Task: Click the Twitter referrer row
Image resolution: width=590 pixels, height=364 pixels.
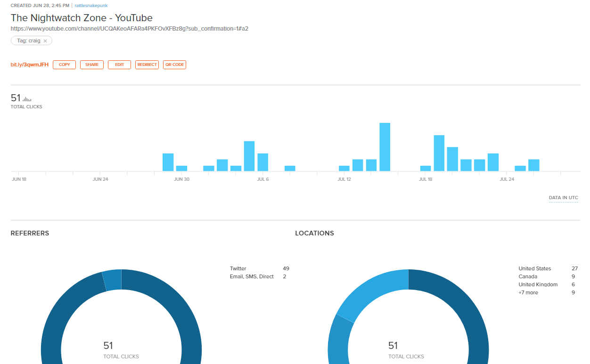Action: click(x=260, y=268)
